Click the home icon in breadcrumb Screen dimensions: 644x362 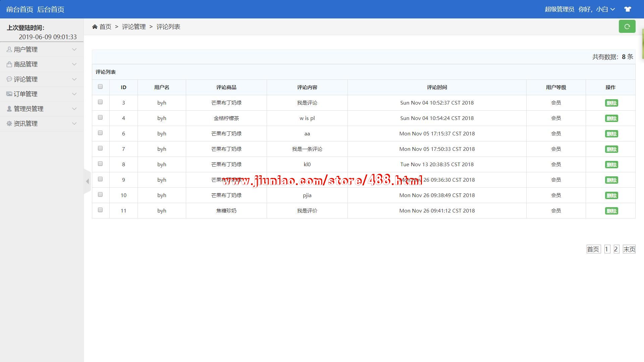click(95, 27)
